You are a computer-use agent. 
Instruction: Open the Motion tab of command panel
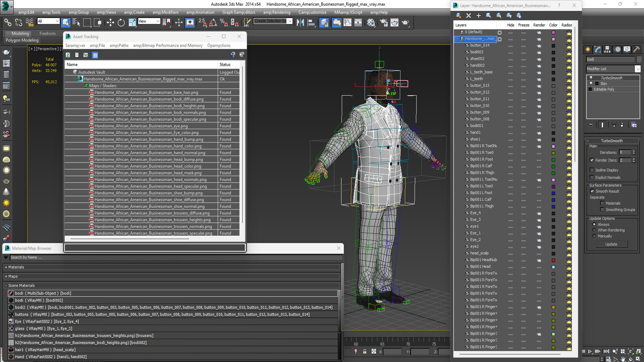coord(618,49)
